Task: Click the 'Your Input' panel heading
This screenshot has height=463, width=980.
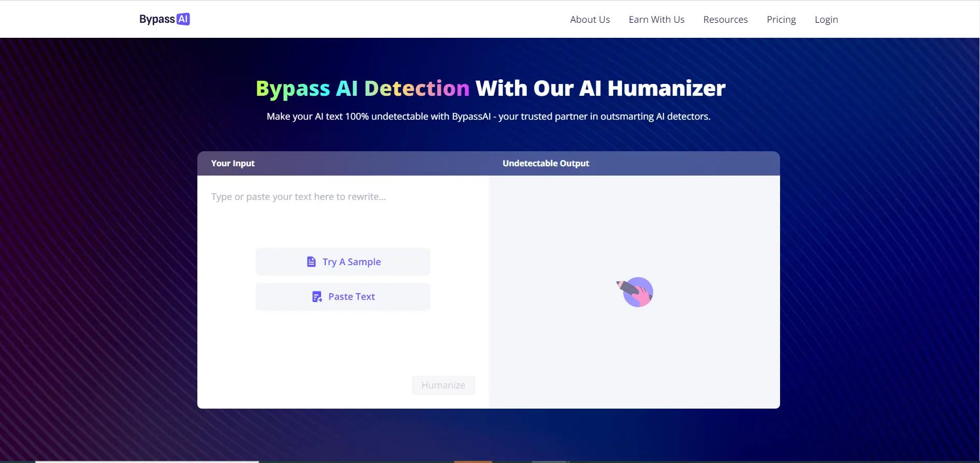Action: [233, 163]
